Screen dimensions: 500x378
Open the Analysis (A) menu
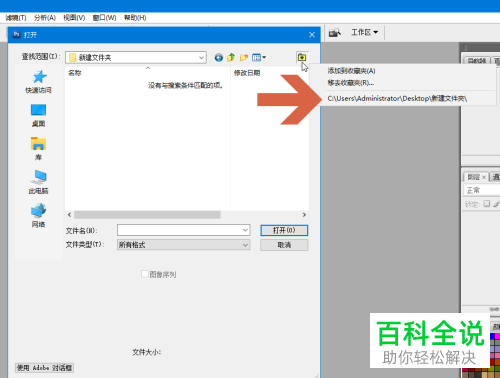(45, 18)
